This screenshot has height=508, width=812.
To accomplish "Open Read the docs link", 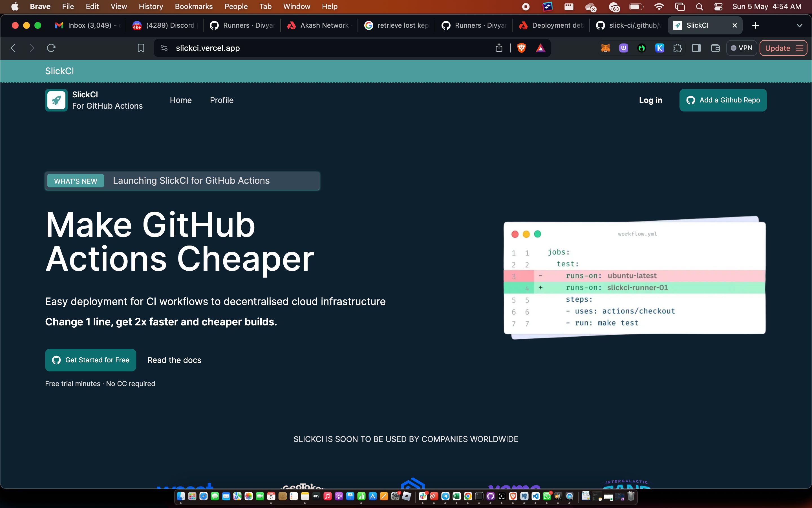I will click(174, 360).
